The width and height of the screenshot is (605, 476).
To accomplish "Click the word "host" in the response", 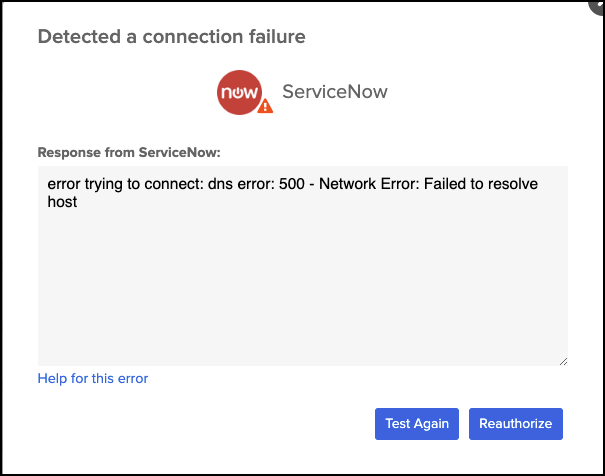I will [63, 203].
